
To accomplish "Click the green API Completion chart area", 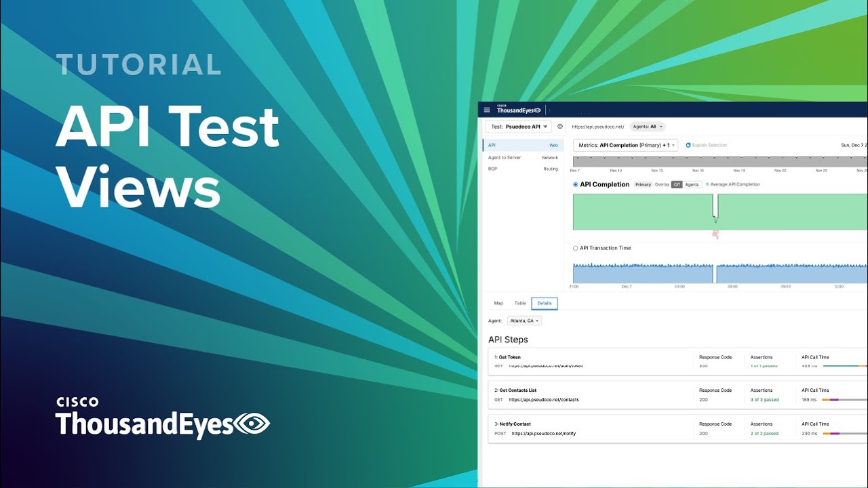I will tap(720, 212).
